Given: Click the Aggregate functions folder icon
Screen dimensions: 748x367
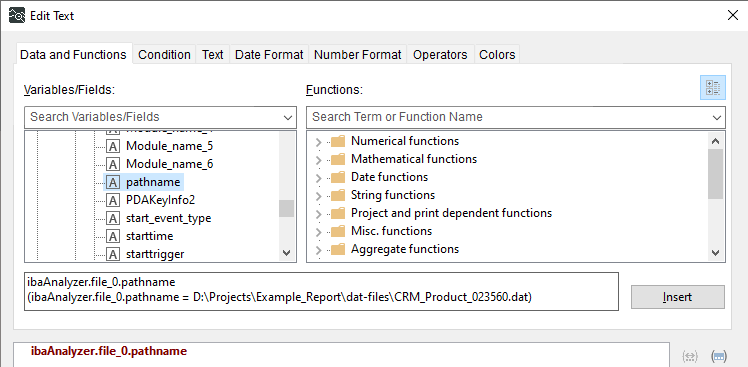Looking at the screenshot, I should (338, 249).
